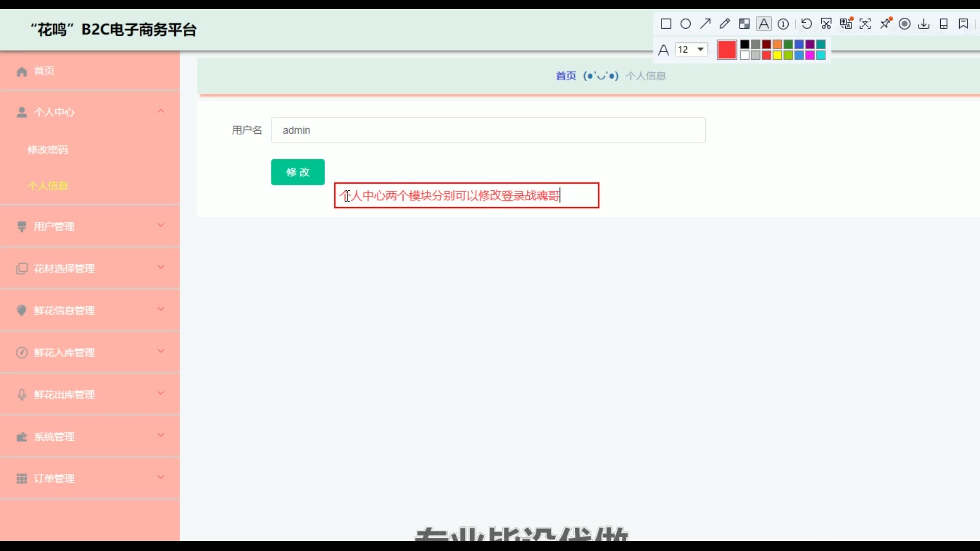Go to 首页 in sidebar
Screen dimensions: 980x551
(44, 71)
